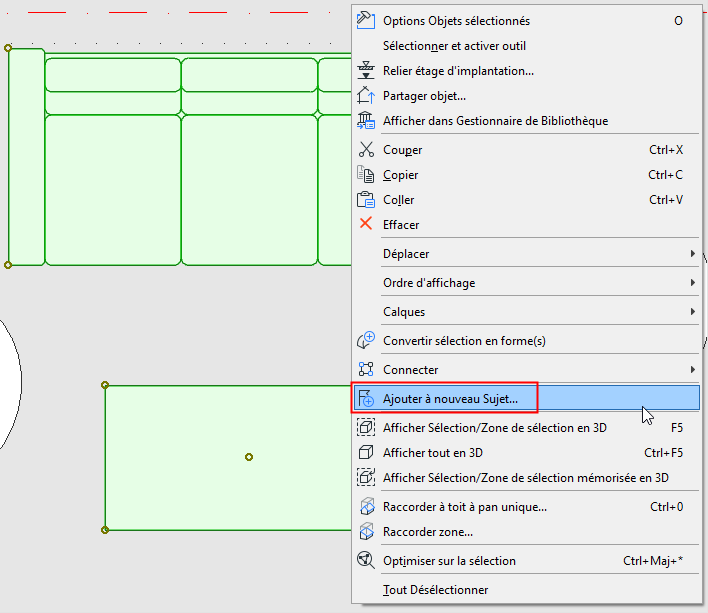Click the Raccorder à toit à pan unique icon

367,506
